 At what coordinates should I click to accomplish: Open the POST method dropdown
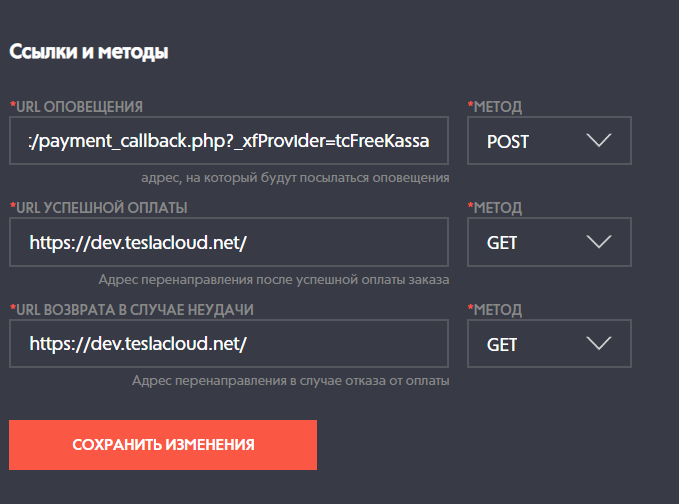548,141
